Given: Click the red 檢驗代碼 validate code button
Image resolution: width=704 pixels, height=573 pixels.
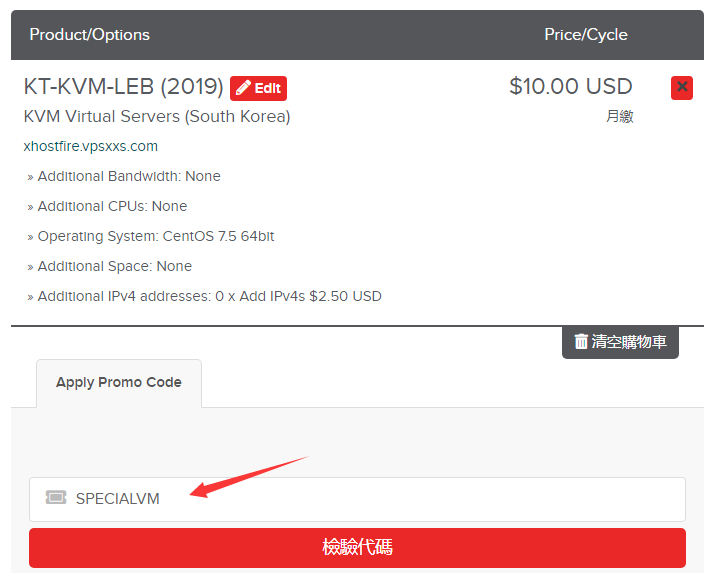Looking at the screenshot, I should coord(357,547).
